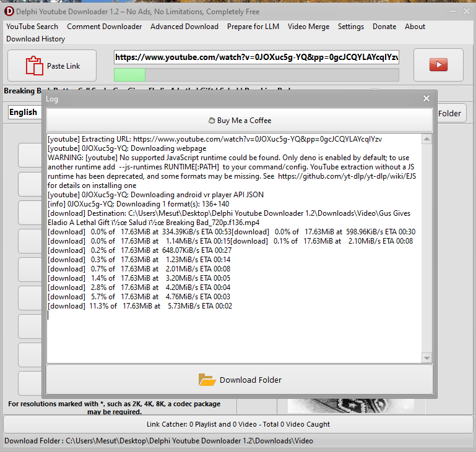Click the 'Extracting URL' log line
476x452 pixels.
pyautogui.click(x=215, y=139)
